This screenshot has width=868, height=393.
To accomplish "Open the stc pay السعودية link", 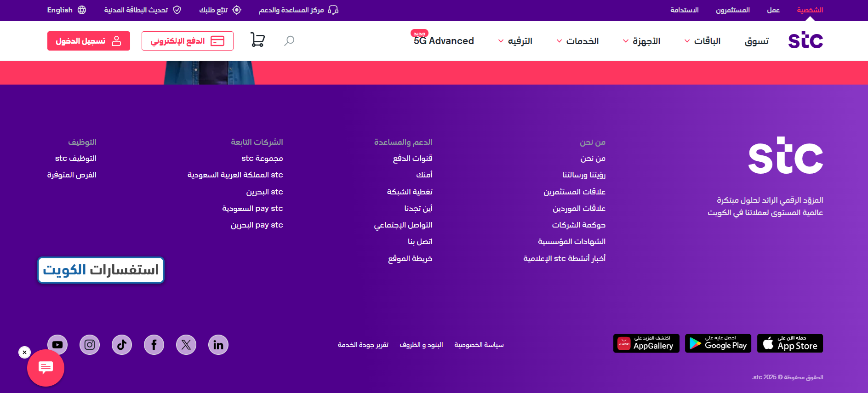I will (252, 208).
